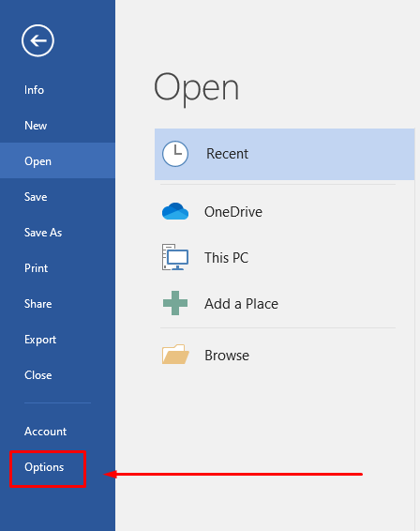Viewport: 420px width, 531px height.
Task: Select the This PC location label
Action: (227, 258)
